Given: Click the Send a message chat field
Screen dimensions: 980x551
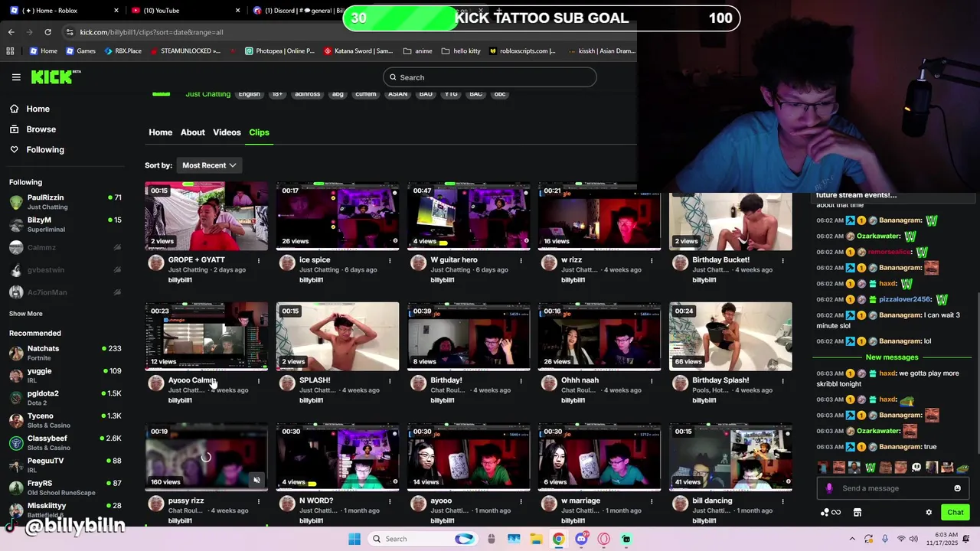Looking at the screenshot, I should [894, 488].
